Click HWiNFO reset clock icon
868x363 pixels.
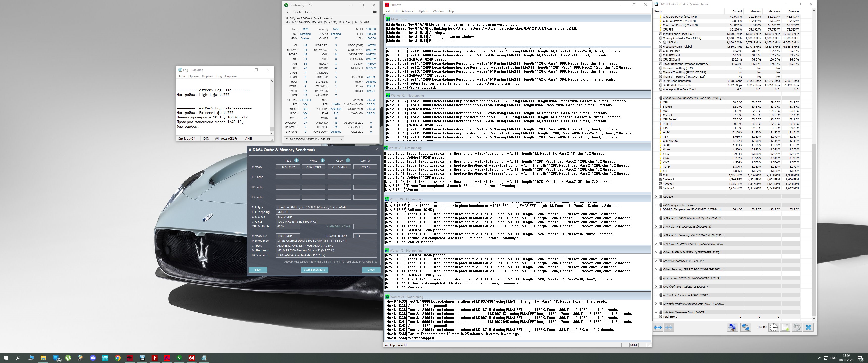(774, 327)
